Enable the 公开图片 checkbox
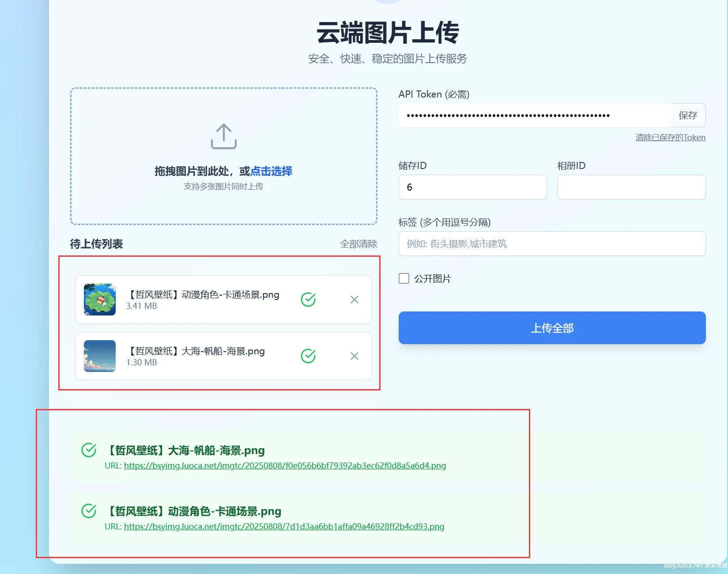Screen dimensions: 728x574 tap(404, 278)
